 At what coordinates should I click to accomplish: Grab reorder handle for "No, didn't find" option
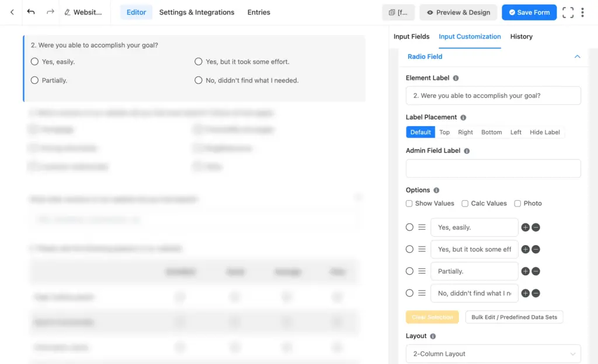(422, 293)
